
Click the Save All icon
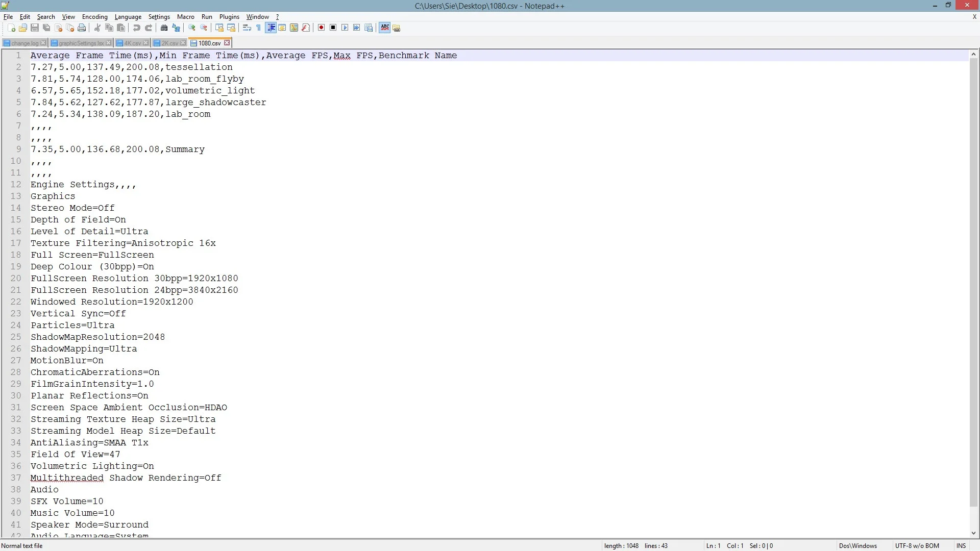coord(46,28)
